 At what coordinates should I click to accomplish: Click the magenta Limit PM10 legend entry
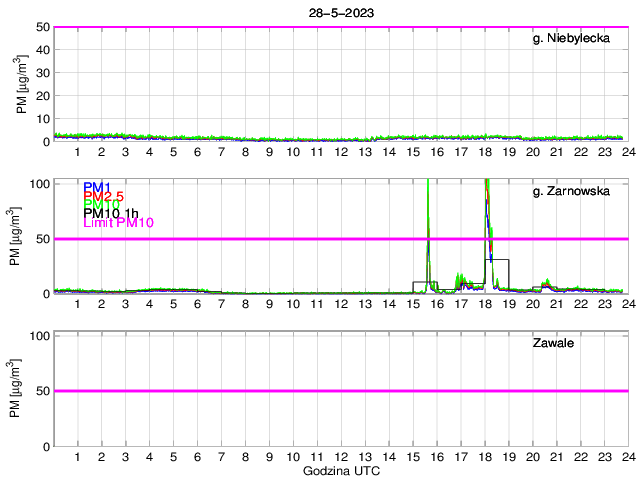pyautogui.click(x=118, y=222)
